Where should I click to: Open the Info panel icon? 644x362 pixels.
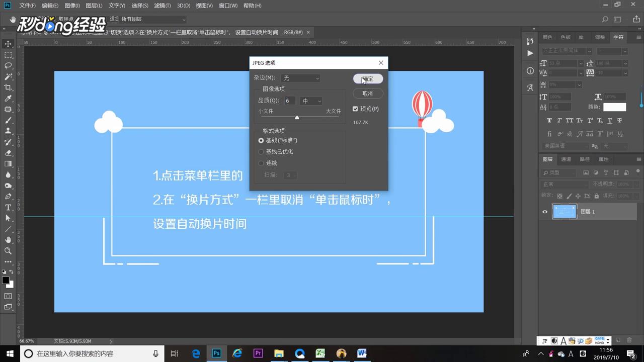click(x=530, y=71)
